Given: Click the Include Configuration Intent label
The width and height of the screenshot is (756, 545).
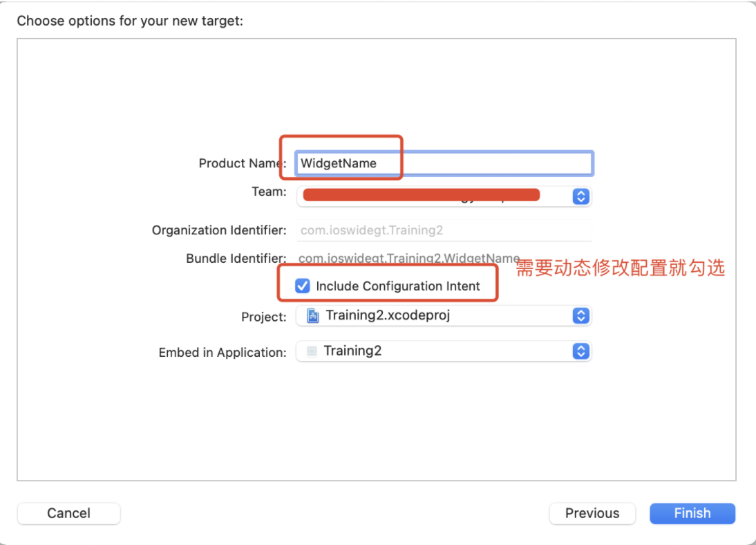Looking at the screenshot, I should 398,286.
